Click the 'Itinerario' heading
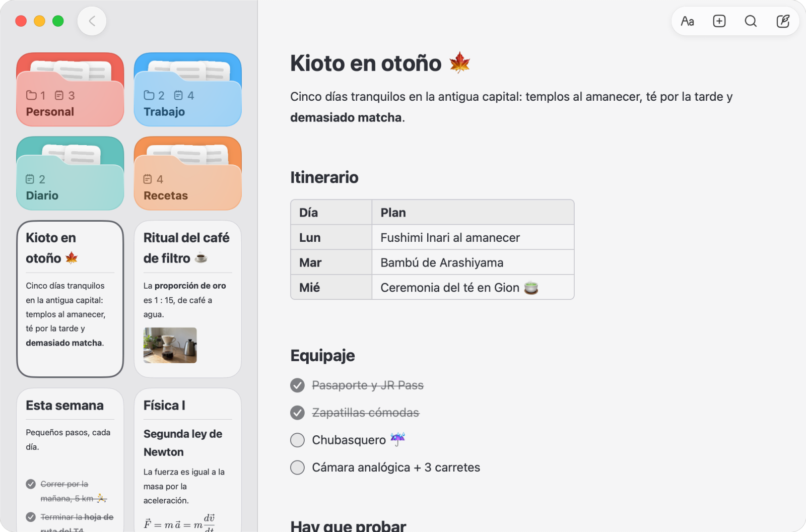 pos(324,177)
